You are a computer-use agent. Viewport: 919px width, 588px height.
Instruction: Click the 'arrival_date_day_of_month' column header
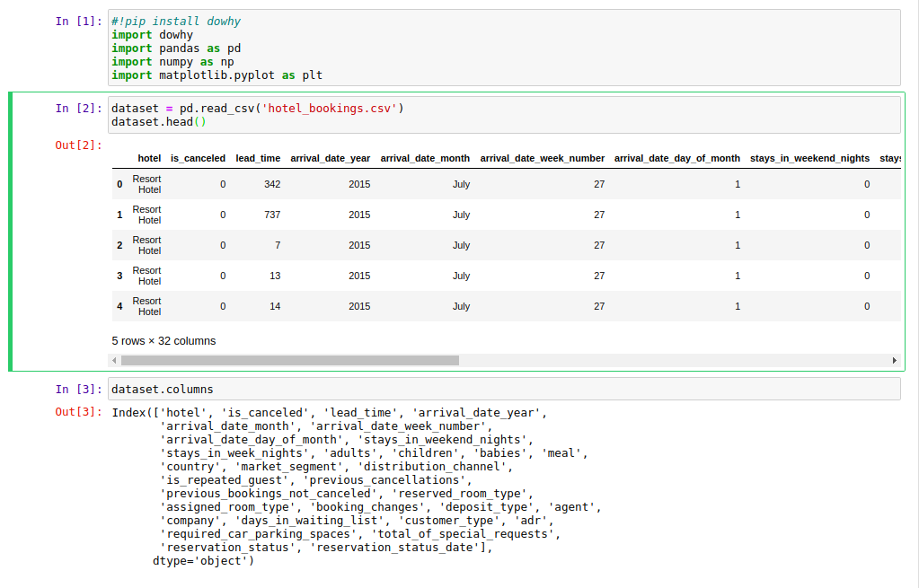pyautogui.click(x=677, y=158)
